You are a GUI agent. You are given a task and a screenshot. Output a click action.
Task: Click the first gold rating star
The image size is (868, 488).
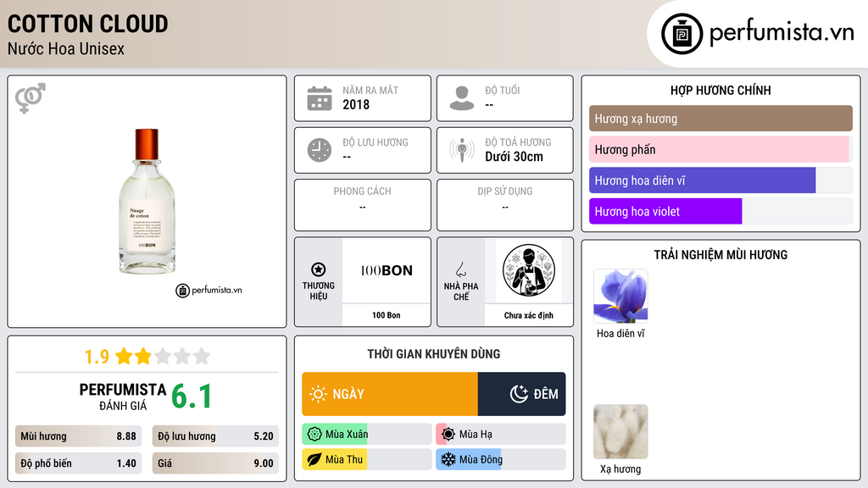[x=124, y=356]
